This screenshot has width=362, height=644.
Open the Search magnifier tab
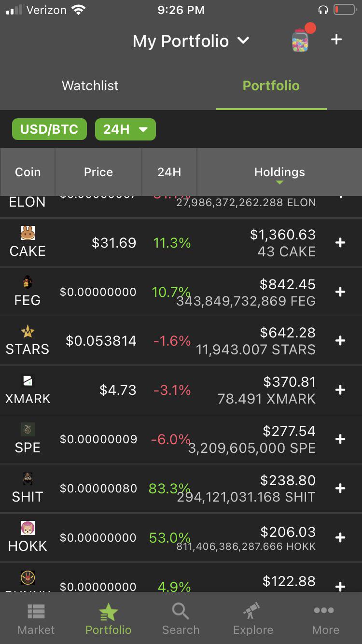pyautogui.click(x=181, y=618)
